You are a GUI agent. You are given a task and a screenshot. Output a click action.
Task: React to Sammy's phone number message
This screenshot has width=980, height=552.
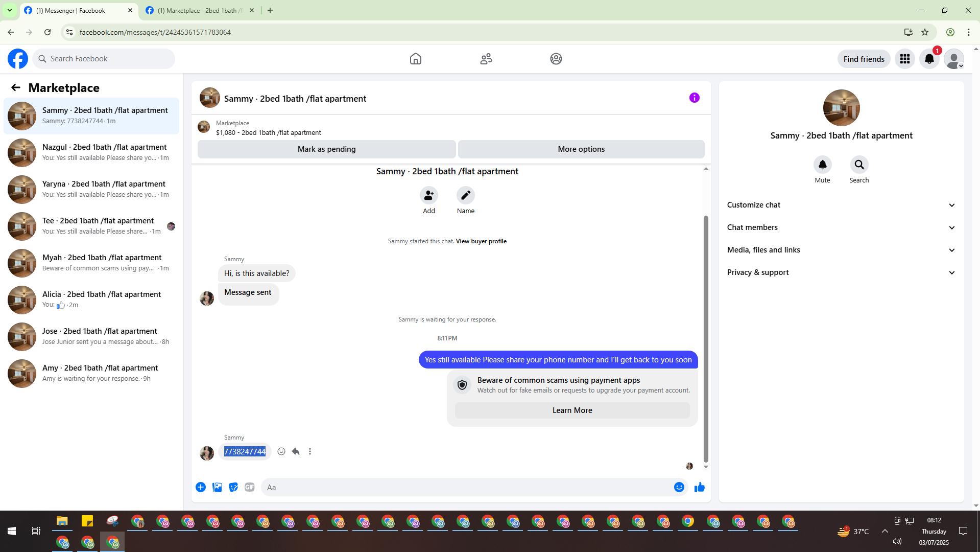[x=281, y=451]
